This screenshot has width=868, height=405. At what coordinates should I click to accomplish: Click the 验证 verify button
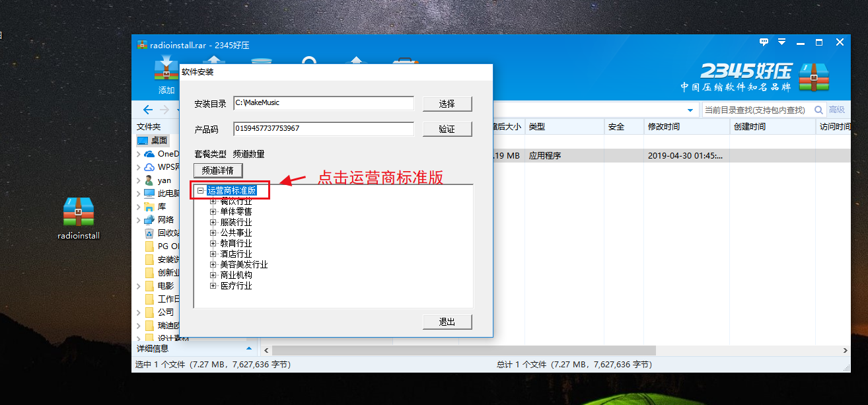[447, 129]
